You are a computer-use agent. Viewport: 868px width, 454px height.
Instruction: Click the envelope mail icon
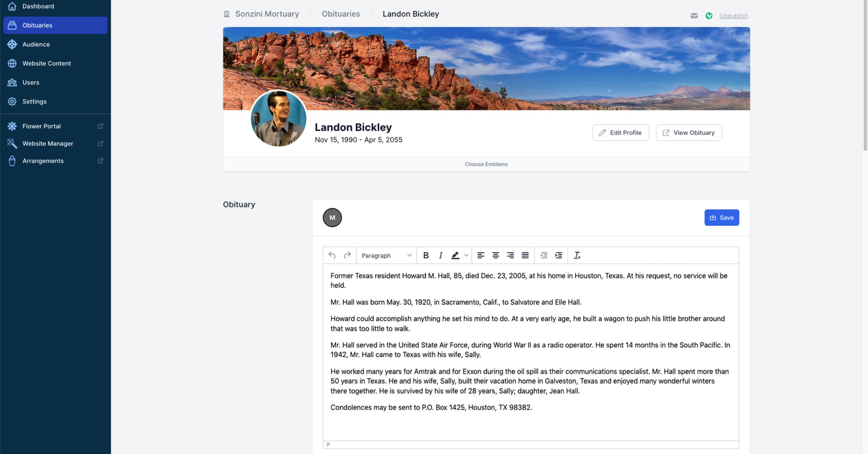694,16
